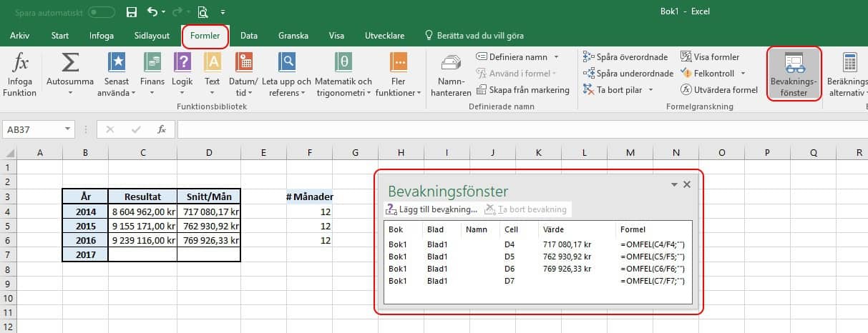Toggle Visa formler display
This screenshot has height=333, width=868.
click(x=710, y=57)
